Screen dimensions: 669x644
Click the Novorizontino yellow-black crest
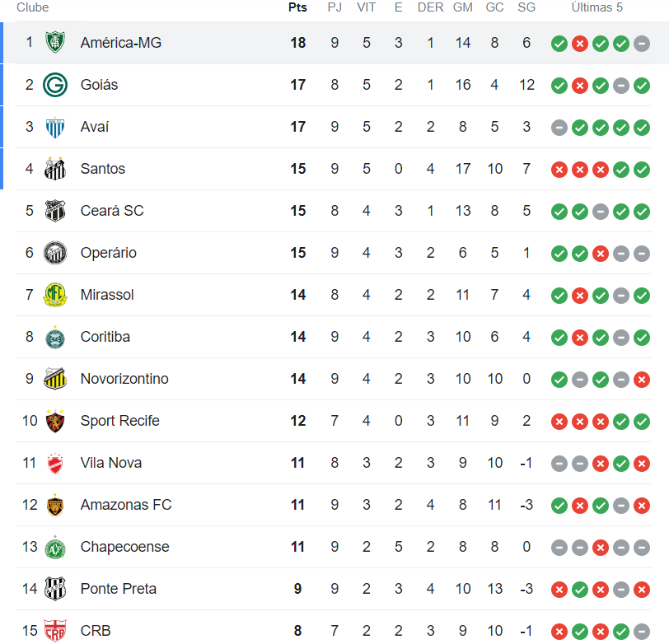[55, 379]
